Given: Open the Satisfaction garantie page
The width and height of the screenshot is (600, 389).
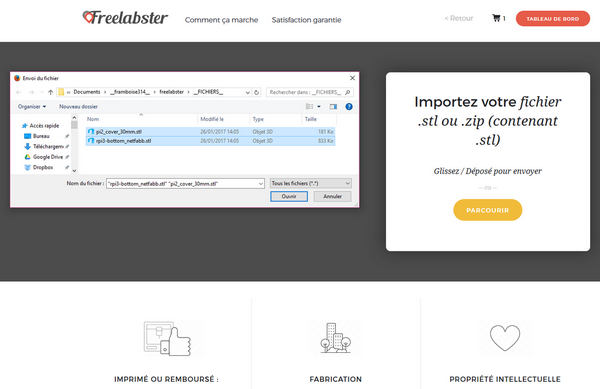Looking at the screenshot, I should pyautogui.click(x=307, y=20).
